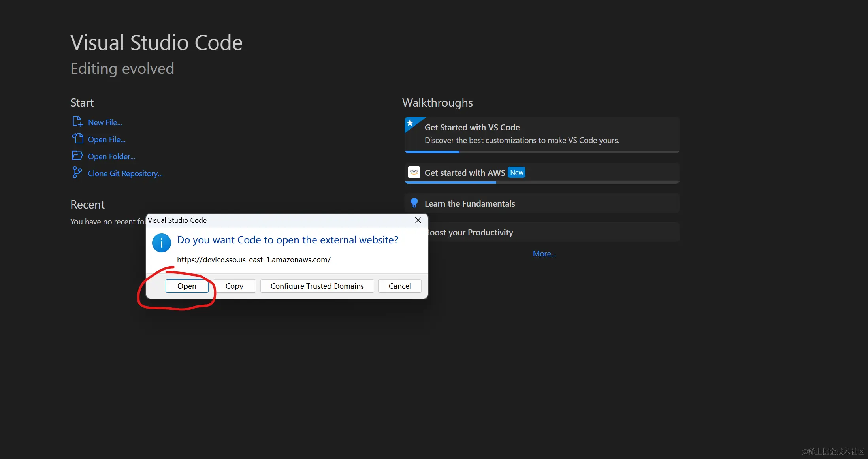Click the dialog question heading text

pos(288,240)
